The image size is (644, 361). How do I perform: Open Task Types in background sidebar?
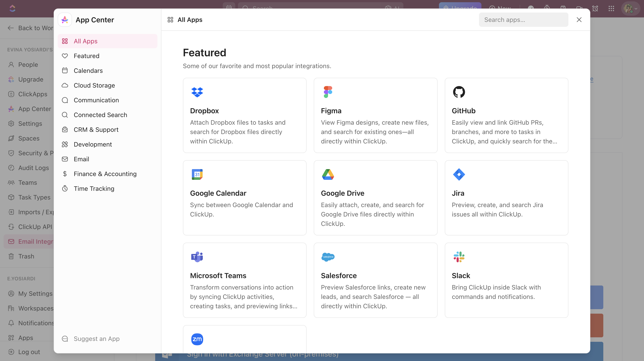29,197
